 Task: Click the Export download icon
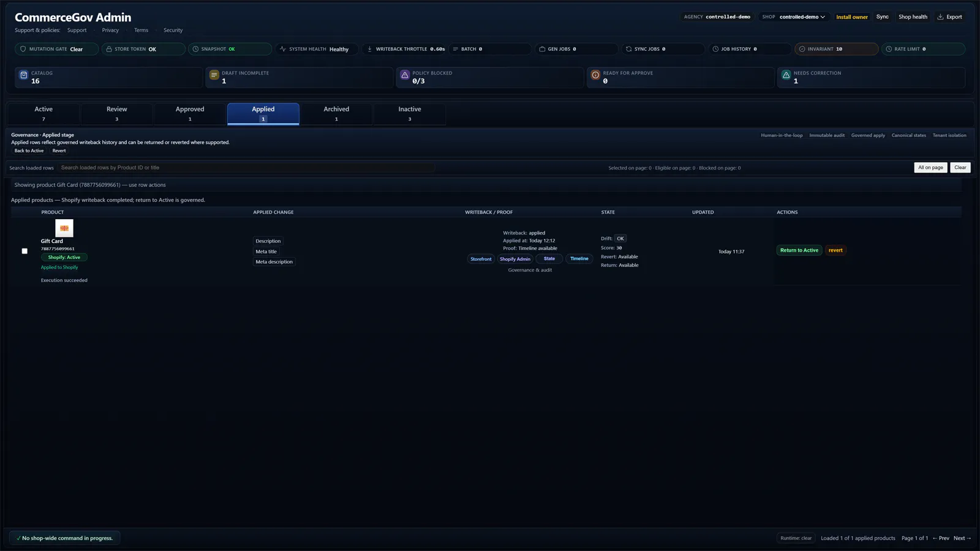point(940,17)
